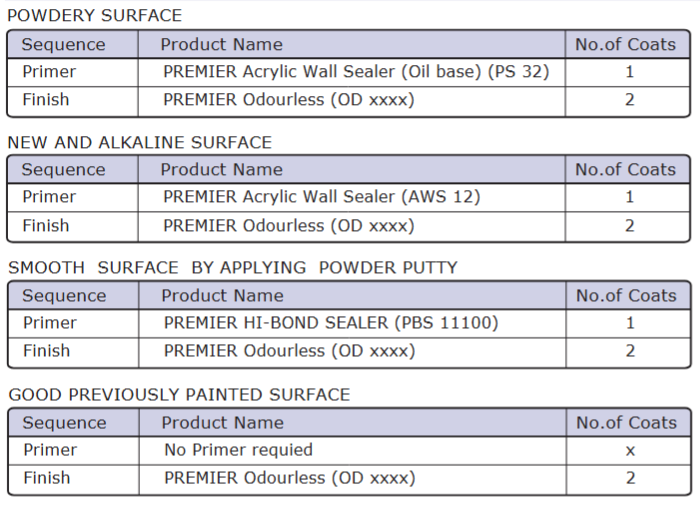Click Sequence header in Good Previously Painted table
This screenshot has height=505, width=700.
tap(64, 423)
